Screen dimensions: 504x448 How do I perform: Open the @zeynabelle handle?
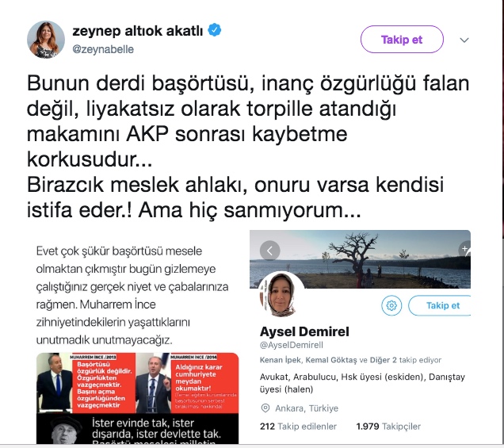(103, 49)
